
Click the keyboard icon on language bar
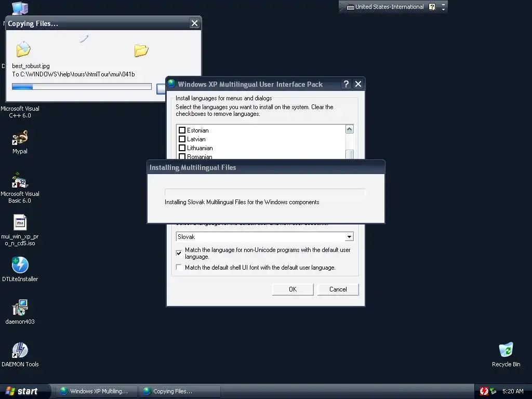(351, 7)
